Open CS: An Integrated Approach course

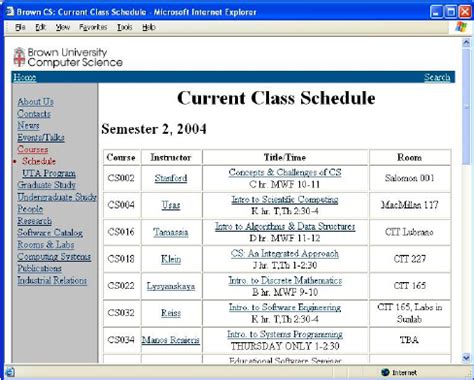pos(285,253)
